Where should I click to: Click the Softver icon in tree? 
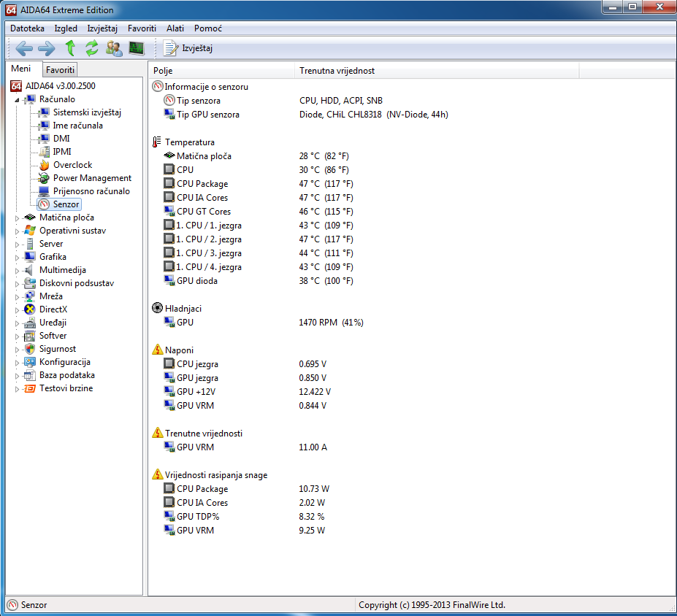tap(30, 336)
